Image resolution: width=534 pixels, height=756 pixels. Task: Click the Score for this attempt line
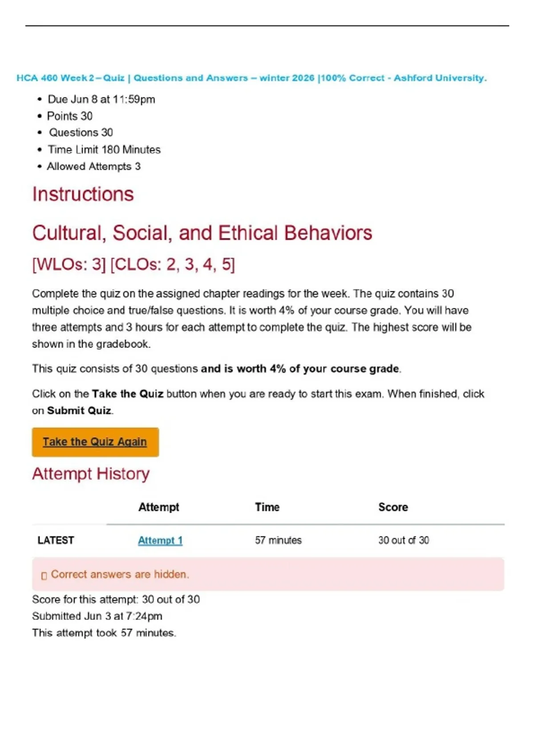pyautogui.click(x=116, y=599)
